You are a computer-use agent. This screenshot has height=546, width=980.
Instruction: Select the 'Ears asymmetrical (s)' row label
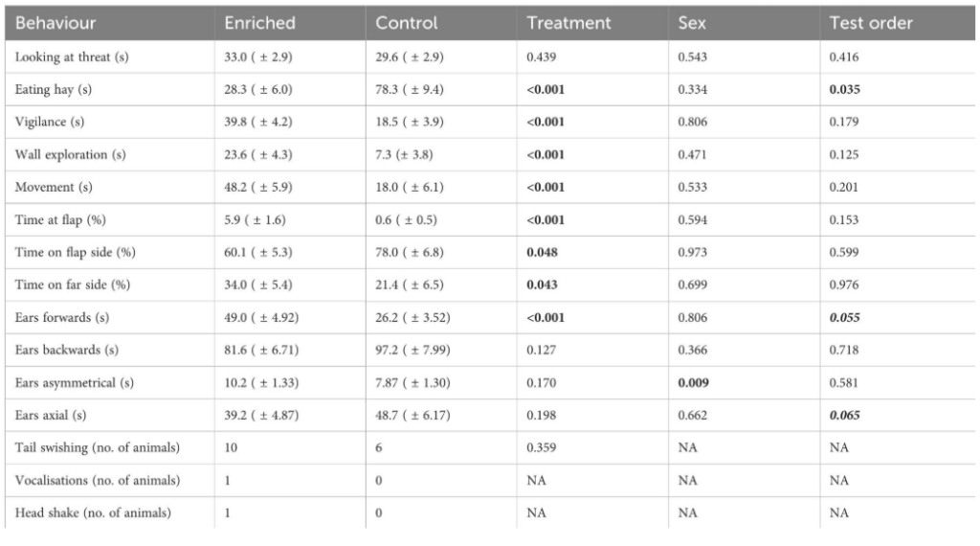(x=74, y=383)
